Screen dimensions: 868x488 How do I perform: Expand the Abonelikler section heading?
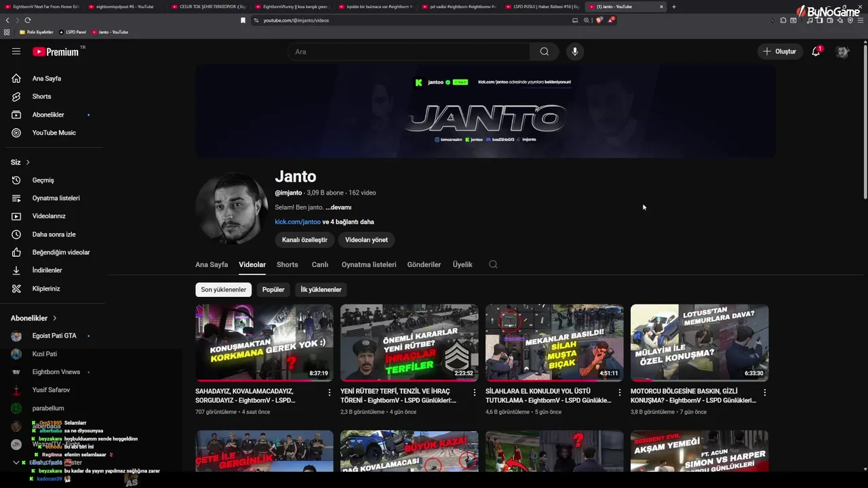click(x=34, y=318)
